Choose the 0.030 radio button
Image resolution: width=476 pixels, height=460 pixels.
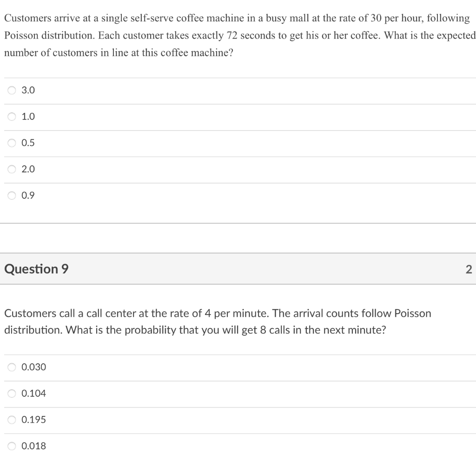tap(12, 368)
